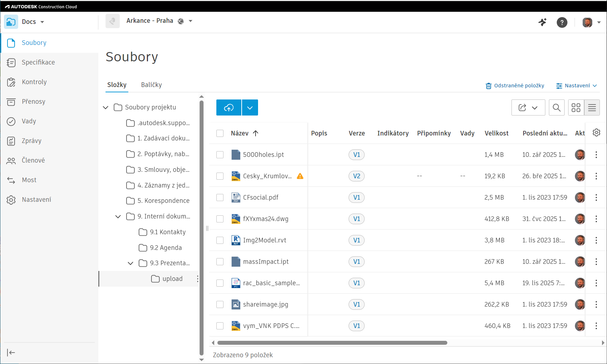This screenshot has height=364, width=607.
Task: Open more options for CFsocial.pdf row
Action: [x=596, y=198]
